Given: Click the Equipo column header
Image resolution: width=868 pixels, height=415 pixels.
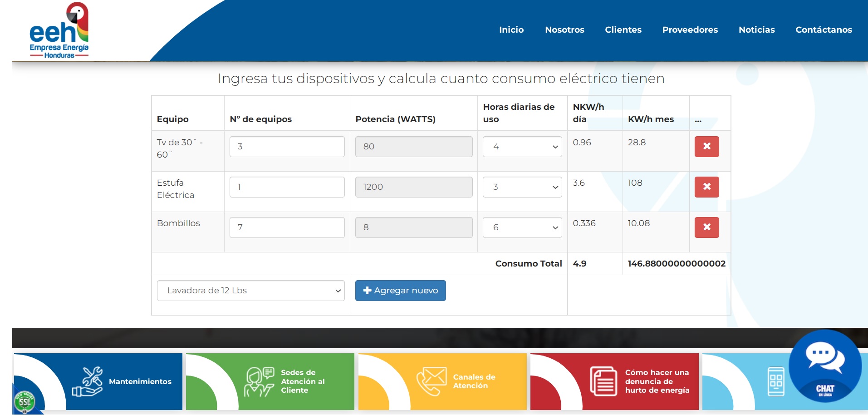Looking at the screenshot, I should click(173, 119).
